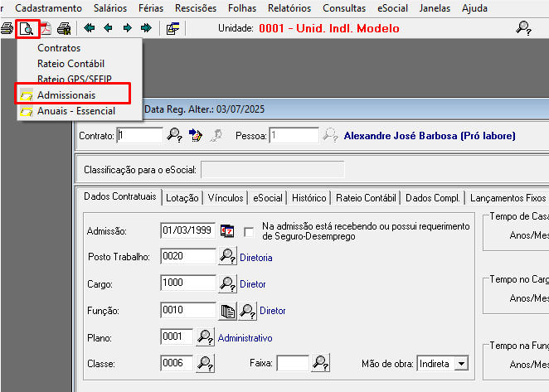Switch to the Histórico tab
Image resolution: width=549 pixels, height=392 pixels.
pyautogui.click(x=309, y=198)
